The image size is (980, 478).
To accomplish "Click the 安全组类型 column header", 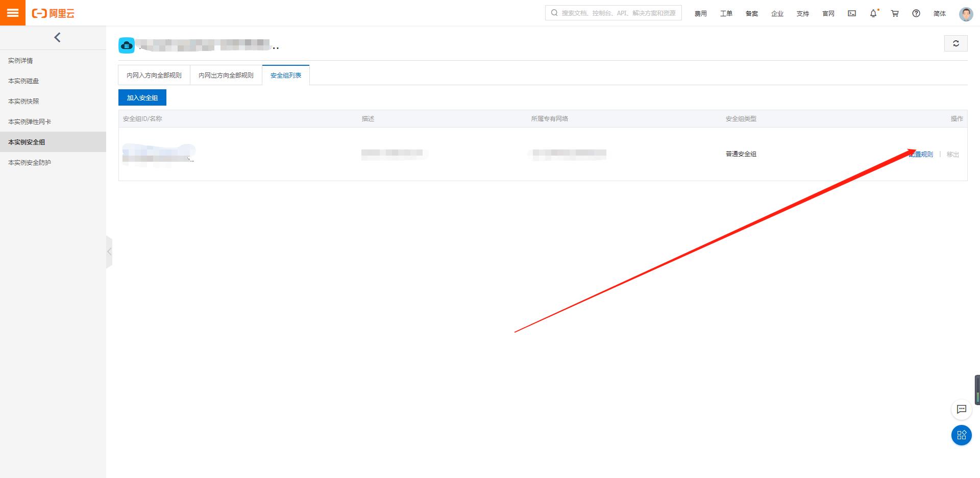I will 741,119.
